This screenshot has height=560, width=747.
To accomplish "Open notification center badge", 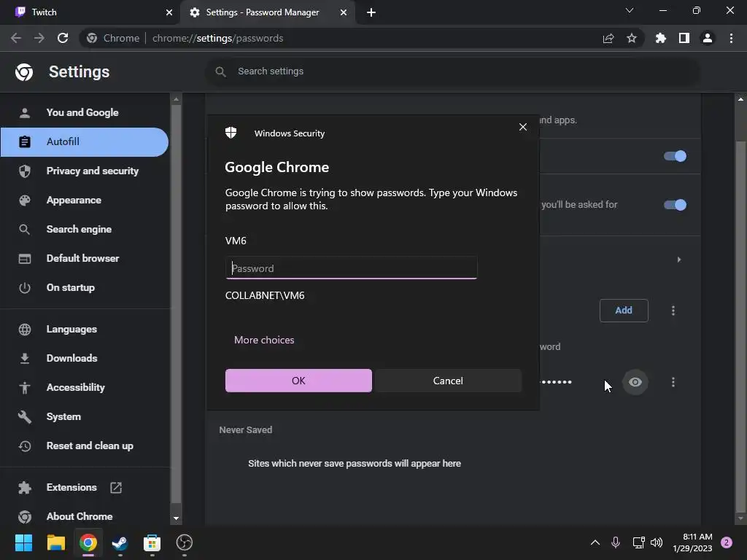I will point(727,542).
